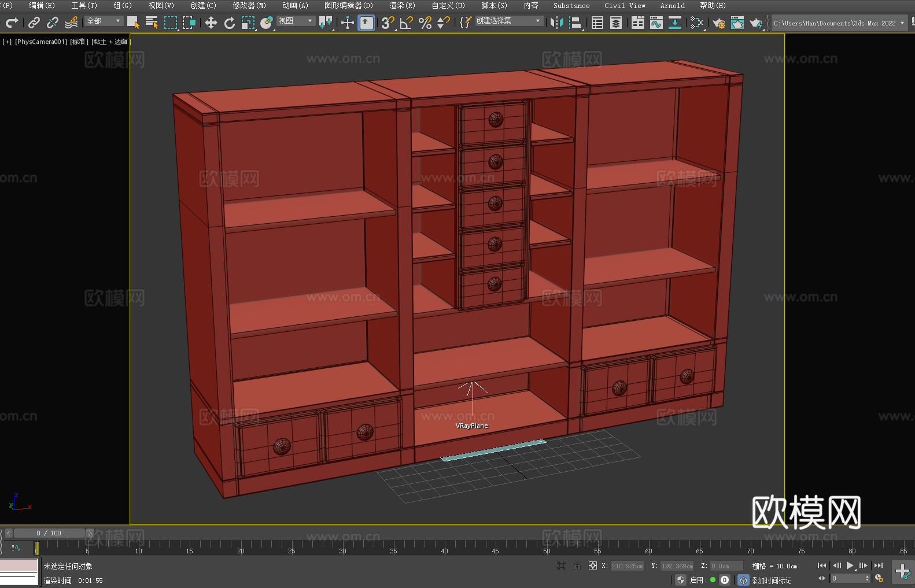Click Edit Named Selection Sets icon
Image resolution: width=915 pixels, height=588 pixels.
(x=465, y=23)
